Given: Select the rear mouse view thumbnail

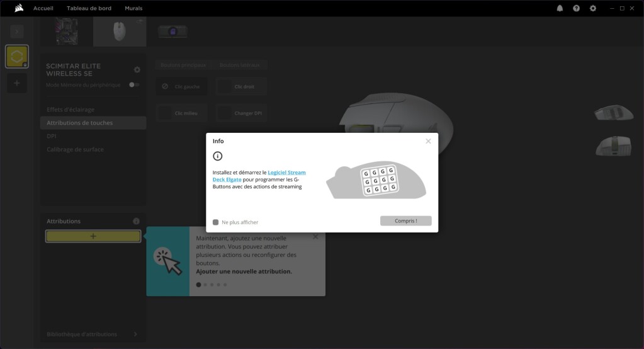Looking at the screenshot, I should pos(614,146).
